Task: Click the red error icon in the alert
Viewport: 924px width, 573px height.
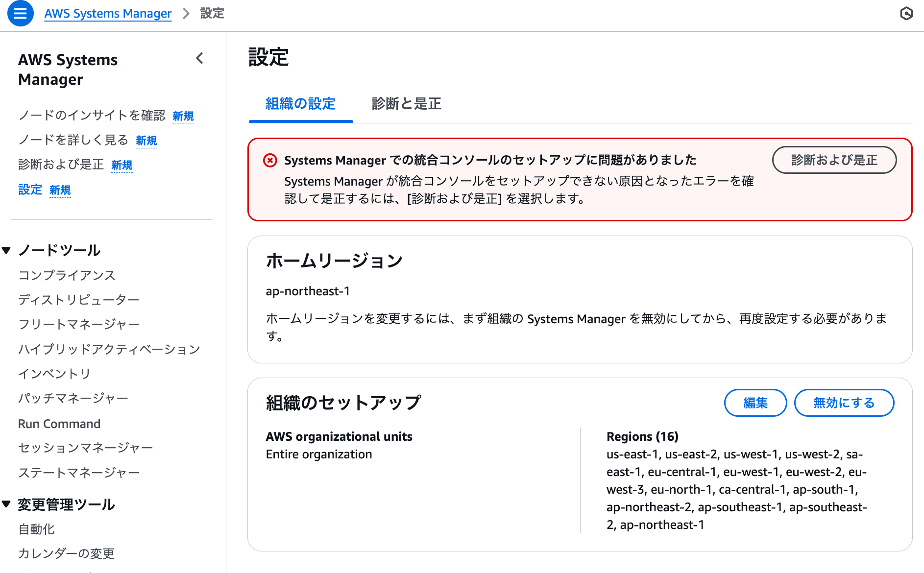Action: [270, 160]
